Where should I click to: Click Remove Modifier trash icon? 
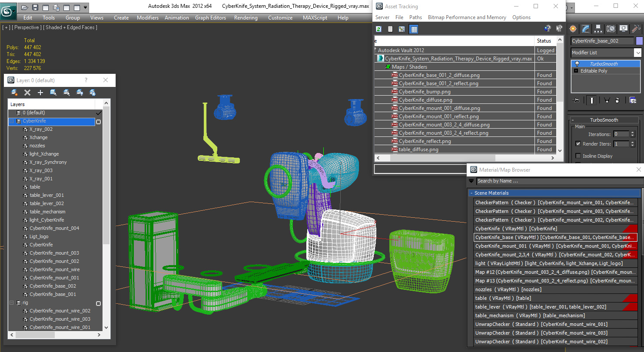pos(617,100)
